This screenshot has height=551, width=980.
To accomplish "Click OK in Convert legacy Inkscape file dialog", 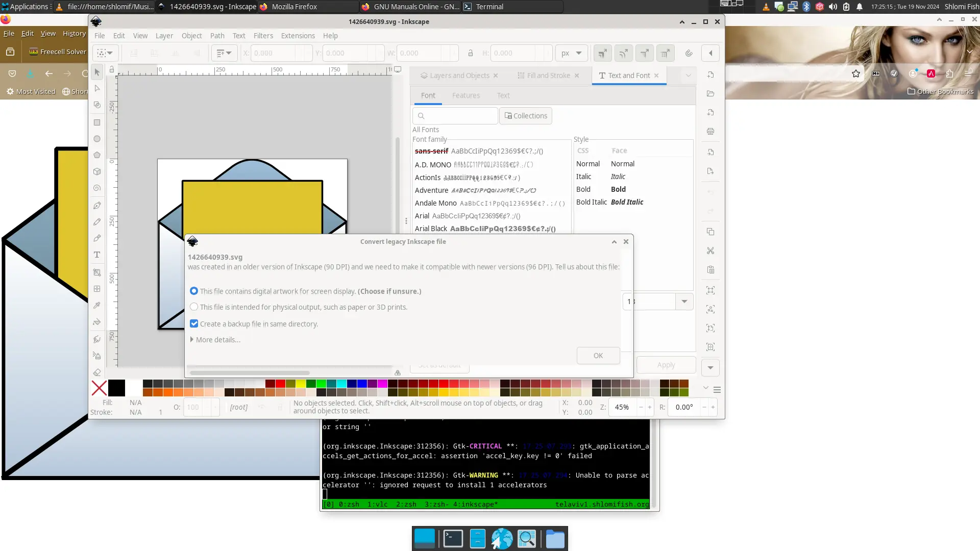I will (x=598, y=356).
